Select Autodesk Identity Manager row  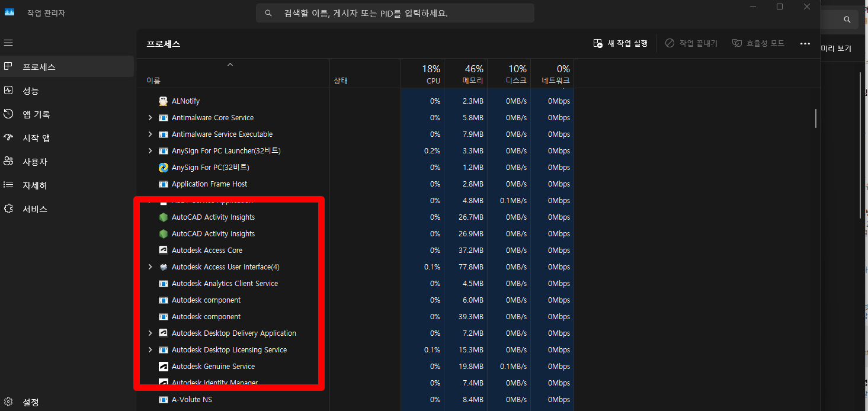click(355, 383)
